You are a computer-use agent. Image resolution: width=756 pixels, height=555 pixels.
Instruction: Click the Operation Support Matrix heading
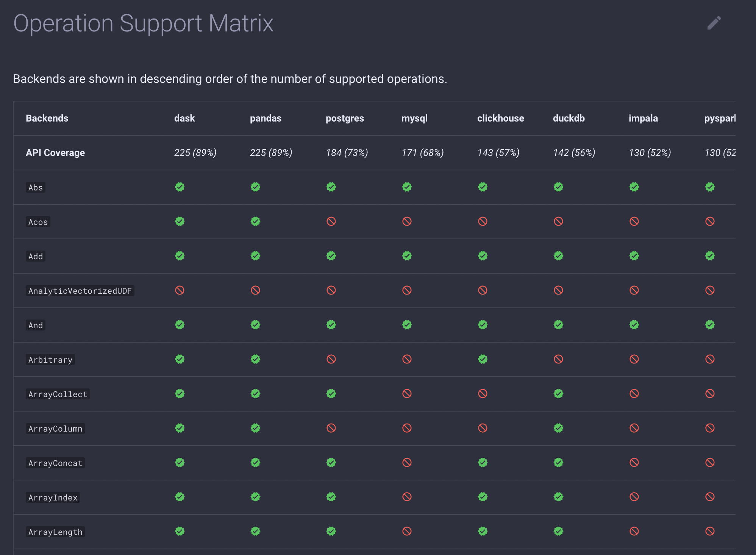point(143,23)
